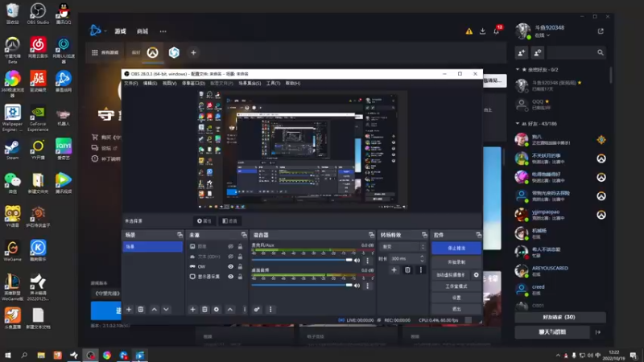This screenshot has height=362, width=644.
Task: Click add friend icon in Battle.net
Action: pos(522,52)
